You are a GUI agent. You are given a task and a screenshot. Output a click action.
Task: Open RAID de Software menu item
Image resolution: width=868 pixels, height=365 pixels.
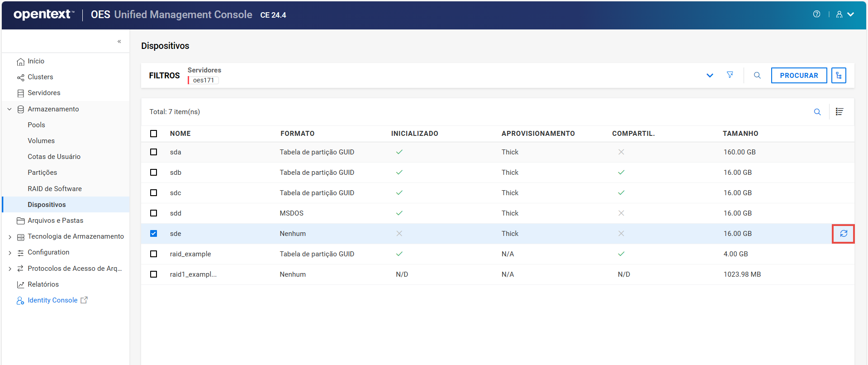54,189
